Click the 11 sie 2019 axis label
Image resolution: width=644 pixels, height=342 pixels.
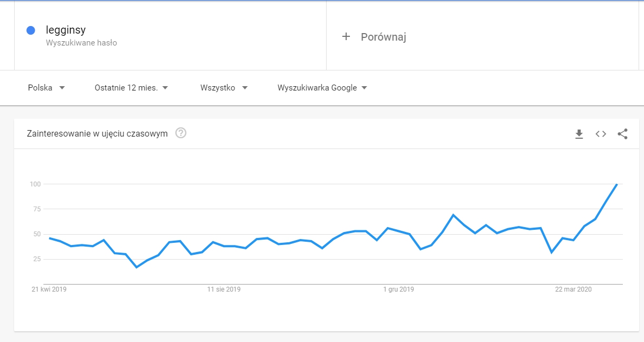click(224, 289)
